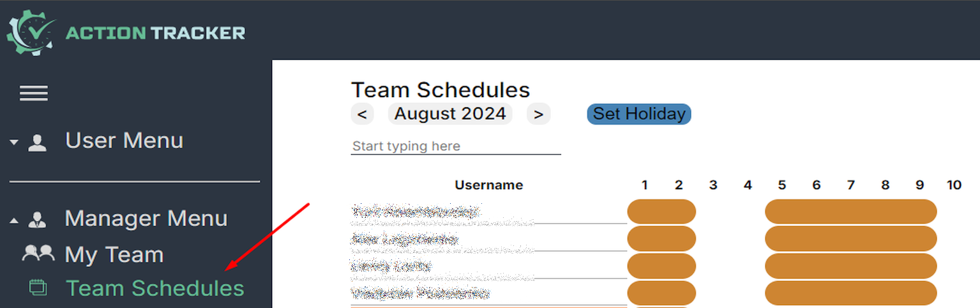Click first row's orange bar under days 1-2
Screen dimensions: 980x308
[x=661, y=212]
